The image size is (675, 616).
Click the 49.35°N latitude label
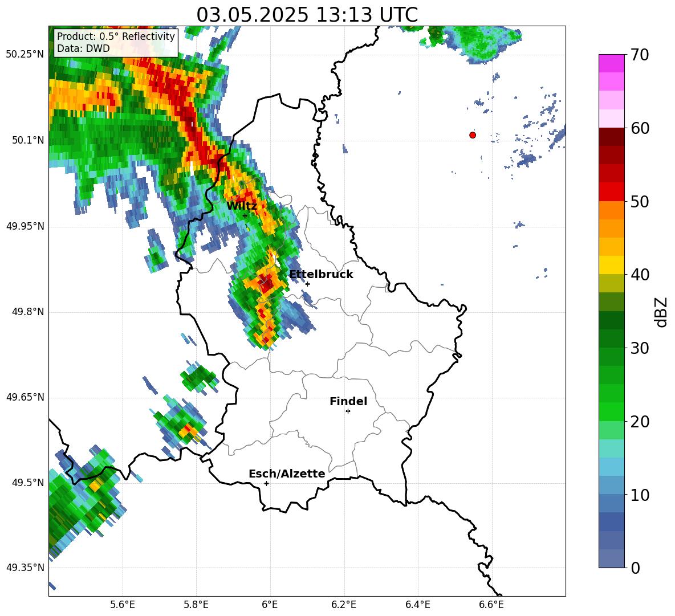click(25, 568)
